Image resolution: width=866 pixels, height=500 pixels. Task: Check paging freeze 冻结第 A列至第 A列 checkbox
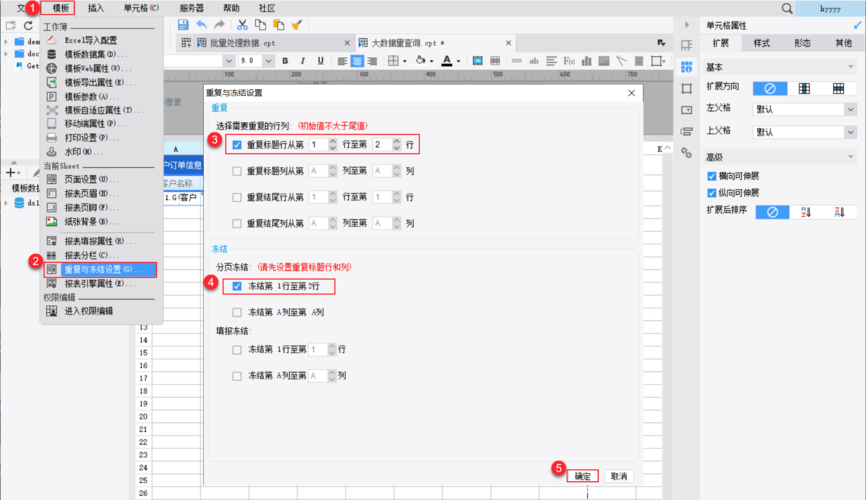237,312
